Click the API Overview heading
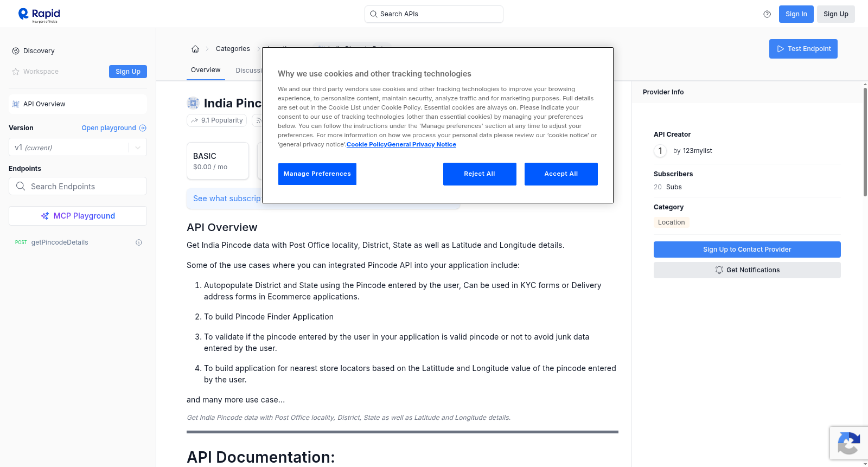 222,227
